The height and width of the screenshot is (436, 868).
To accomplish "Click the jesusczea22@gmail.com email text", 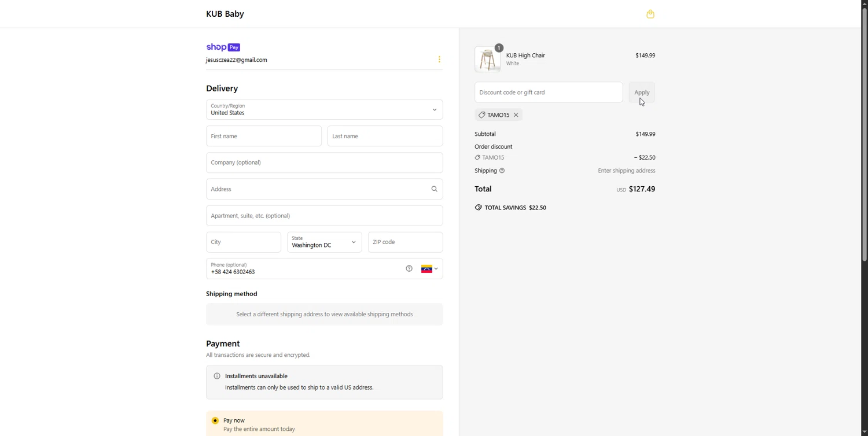I will [237, 60].
